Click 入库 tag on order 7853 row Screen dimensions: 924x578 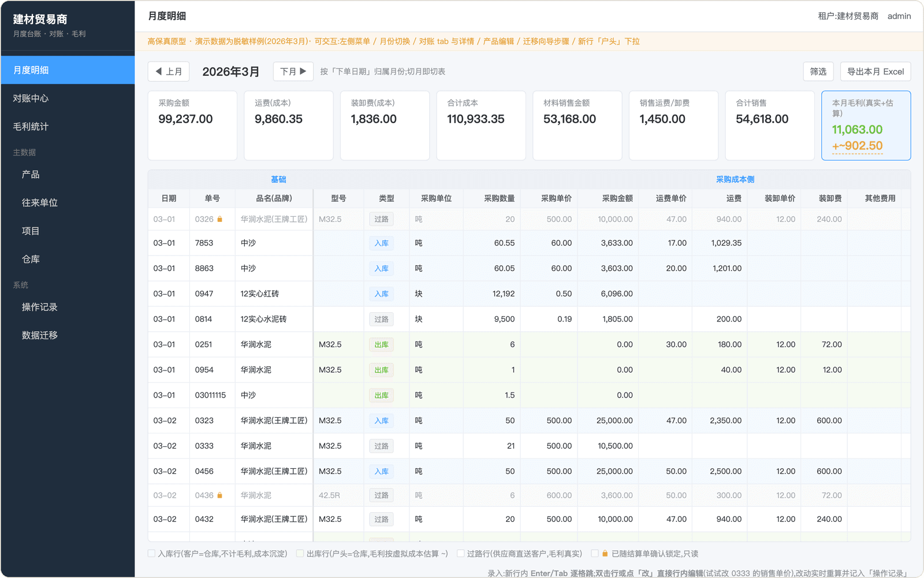tap(381, 243)
